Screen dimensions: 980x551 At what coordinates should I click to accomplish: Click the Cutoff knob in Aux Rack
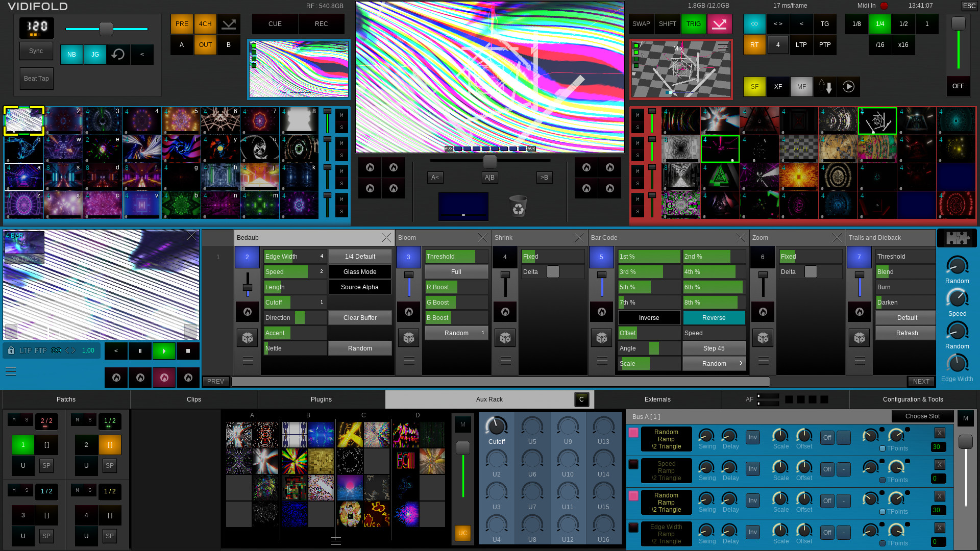pyautogui.click(x=496, y=427)
